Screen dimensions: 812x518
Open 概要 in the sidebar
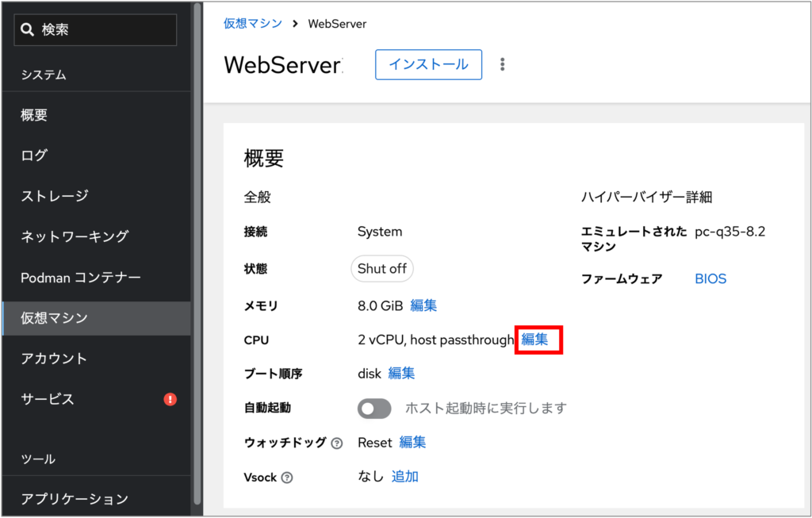[x=96, y=114]
